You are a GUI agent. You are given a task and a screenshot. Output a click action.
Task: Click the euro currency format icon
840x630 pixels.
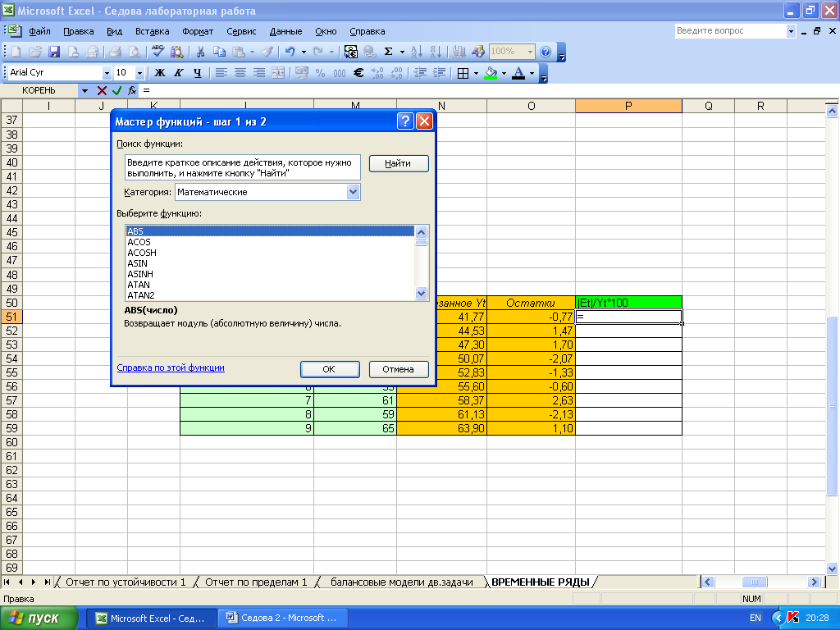point(358,73)
